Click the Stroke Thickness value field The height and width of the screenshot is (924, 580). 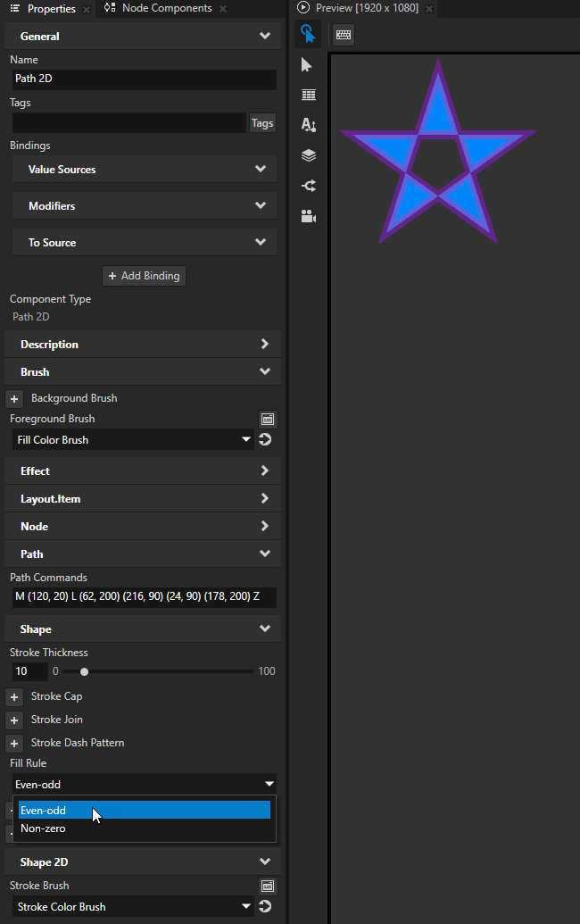29,671
